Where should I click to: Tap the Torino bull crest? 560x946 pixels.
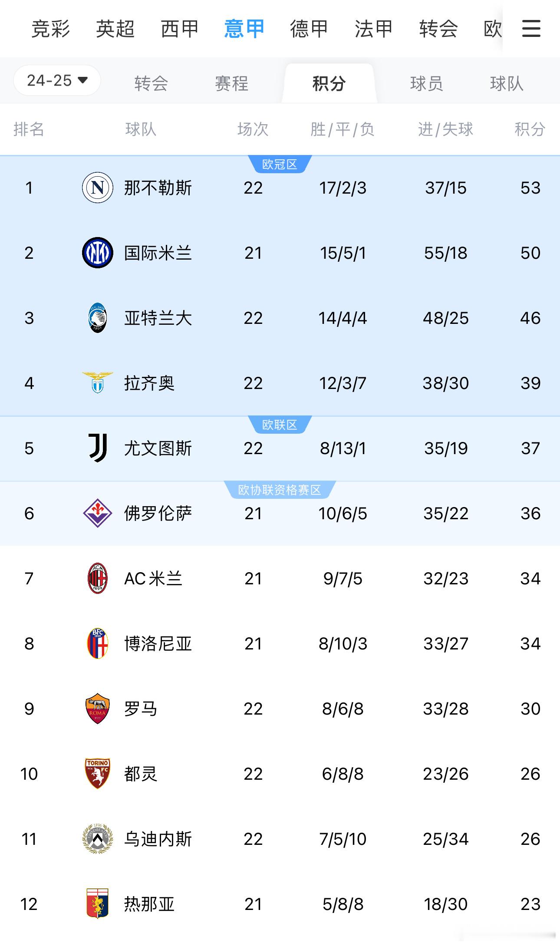tap(98, 774)
